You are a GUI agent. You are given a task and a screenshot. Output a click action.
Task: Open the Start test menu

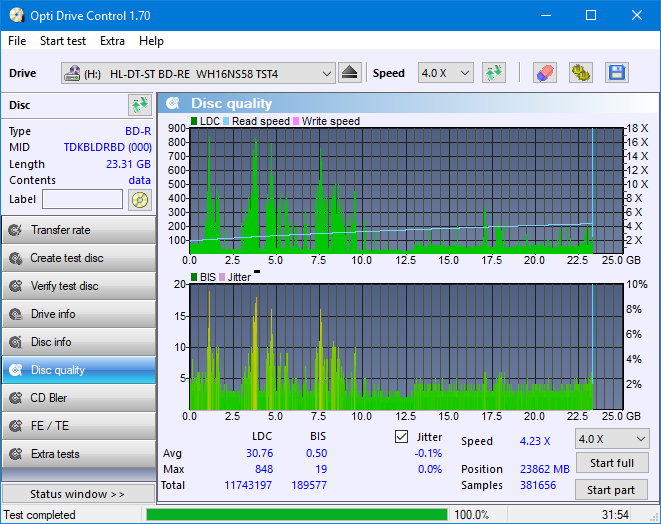pyautogui.click(x=62, y=41)
